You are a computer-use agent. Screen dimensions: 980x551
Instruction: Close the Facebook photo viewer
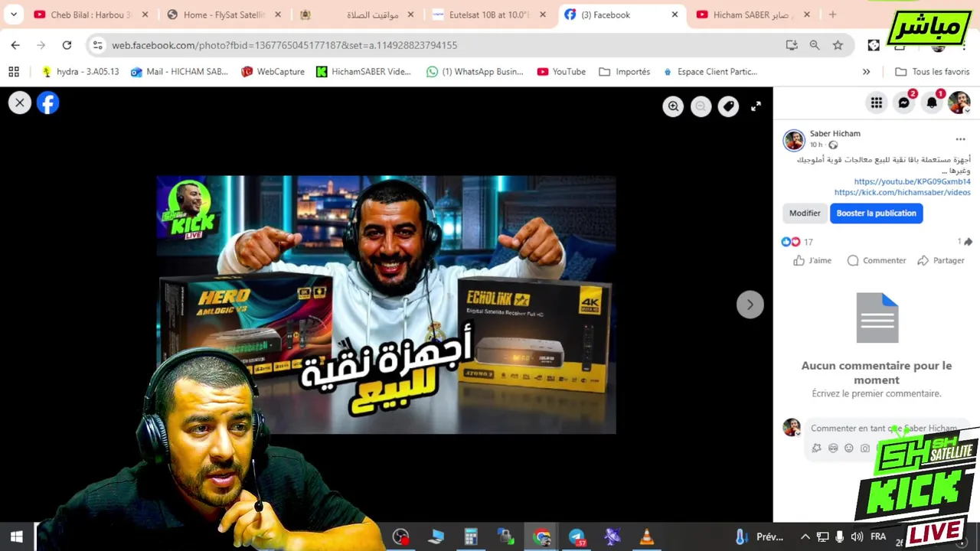click(x=20, y=103)
